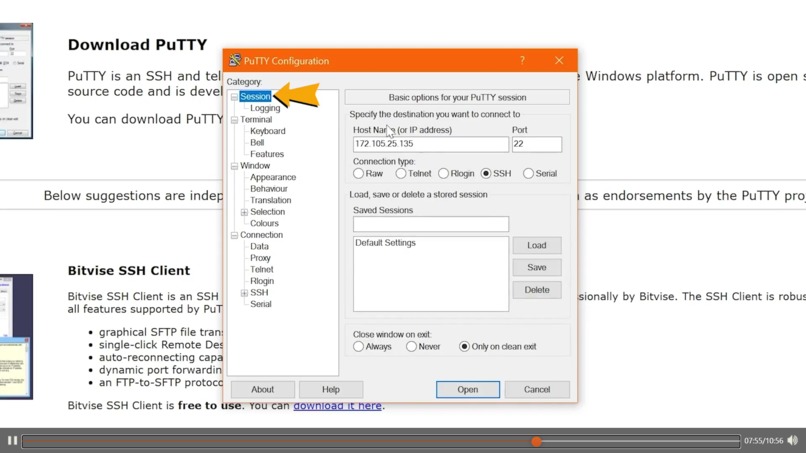Open the Window category
The height and width of the screenshot is (453, 806).
[x=255, y=166]
